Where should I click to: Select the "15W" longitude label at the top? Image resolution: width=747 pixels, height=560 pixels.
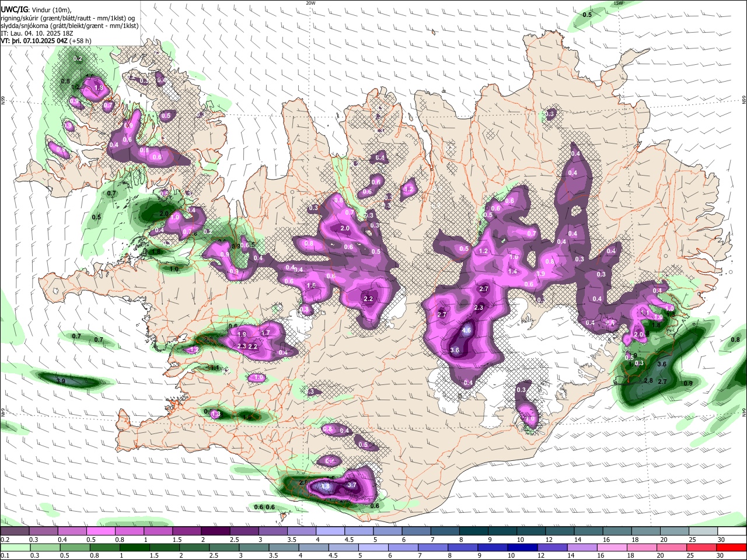click(619, 3)
